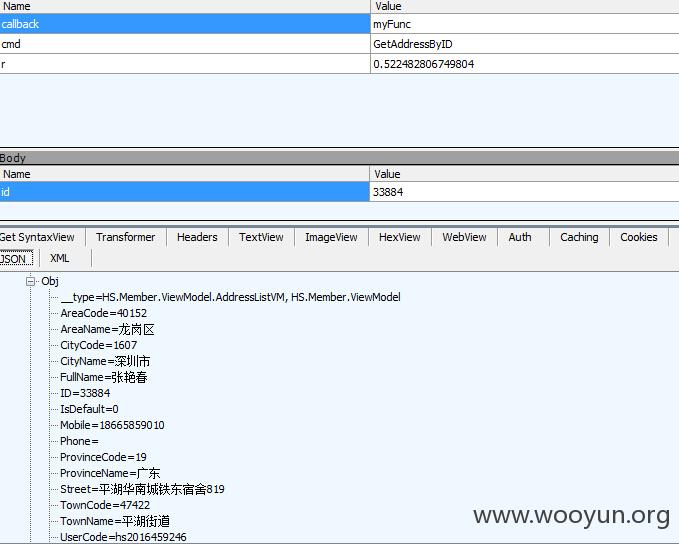Select the id body parameter row
The height and width of the screenshot is (544, 679).
[340, 192]
